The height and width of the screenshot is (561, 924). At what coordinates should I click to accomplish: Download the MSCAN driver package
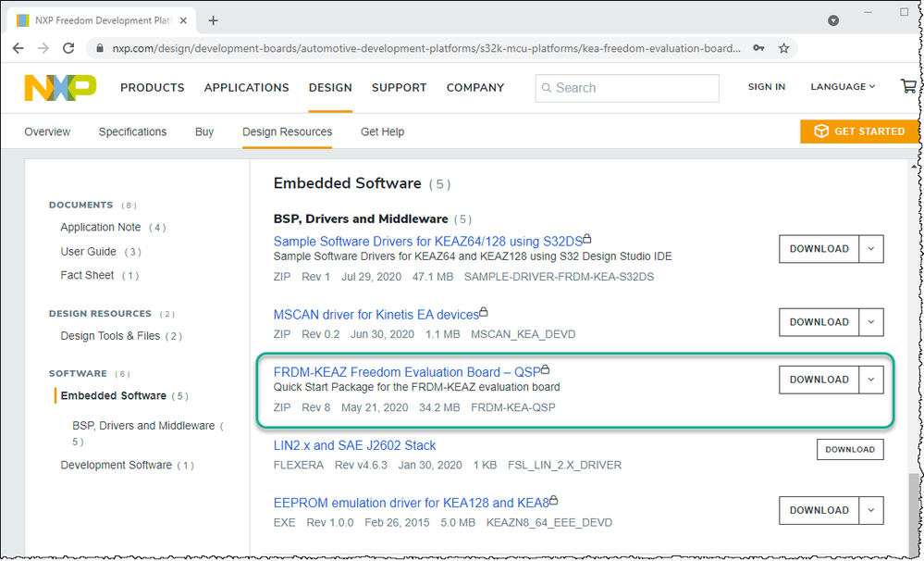click(819, 322)
